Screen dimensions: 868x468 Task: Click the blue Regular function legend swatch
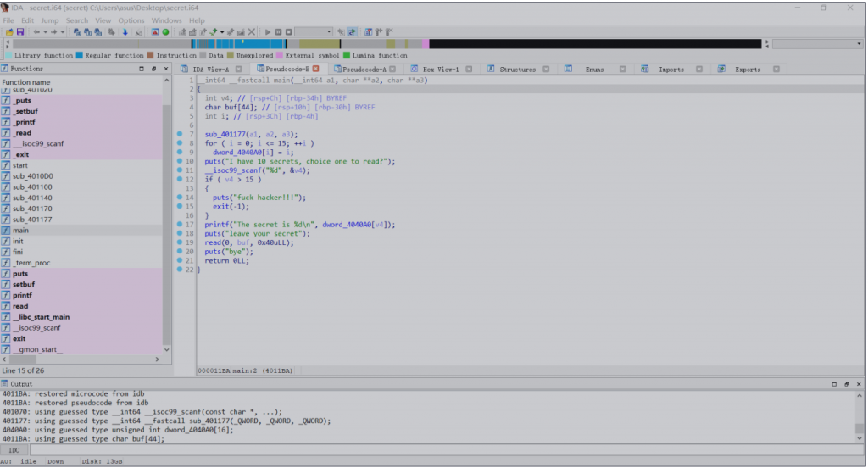pyautogui.click(x=79, y=55)
